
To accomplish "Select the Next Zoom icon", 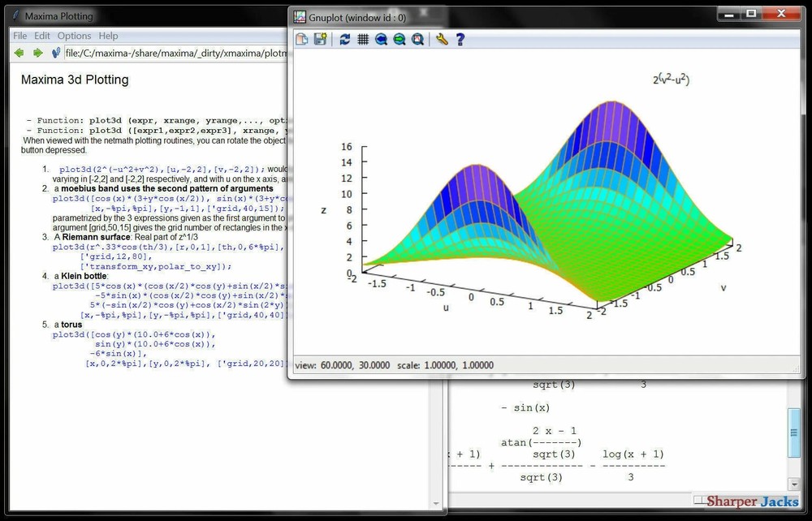I will pyautogui.click(x=399, y=39).
